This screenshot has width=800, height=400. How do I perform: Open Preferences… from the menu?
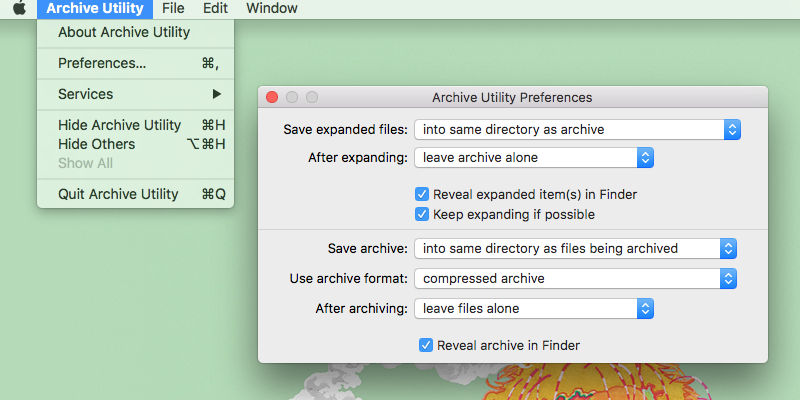(102, 63)
